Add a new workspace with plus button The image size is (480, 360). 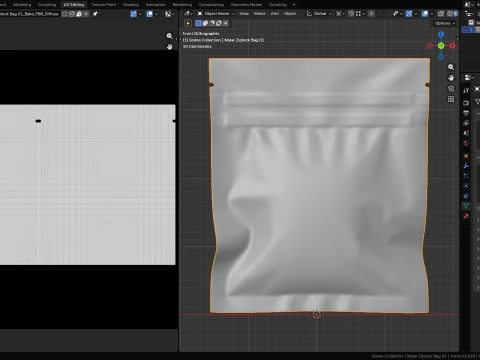(x=294, y=5)
